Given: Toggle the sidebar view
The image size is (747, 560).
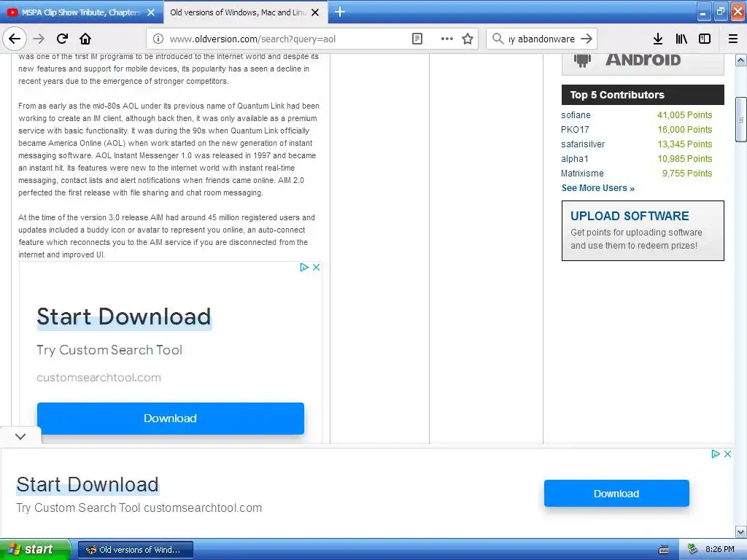Looking at the screenshot, I should [x=705, y=39].
